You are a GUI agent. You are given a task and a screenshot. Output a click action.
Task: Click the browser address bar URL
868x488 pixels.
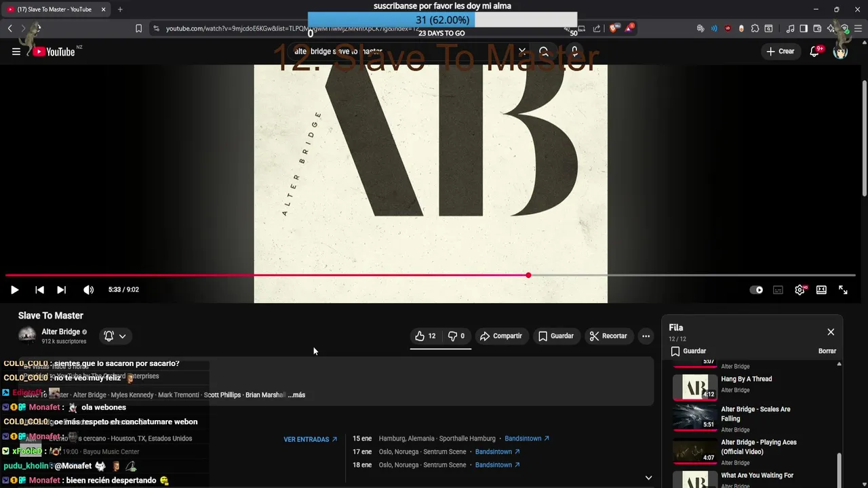[292, 28]
